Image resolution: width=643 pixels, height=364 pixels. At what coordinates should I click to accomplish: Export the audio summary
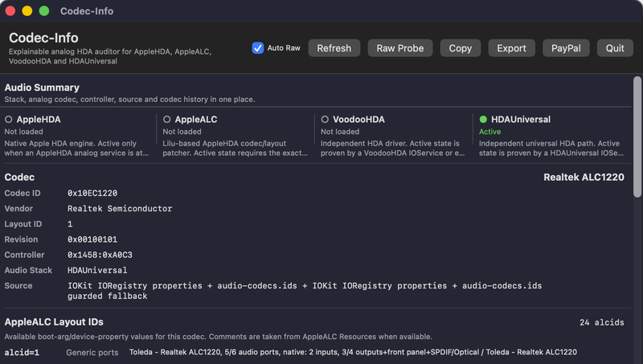click(511, 48)
